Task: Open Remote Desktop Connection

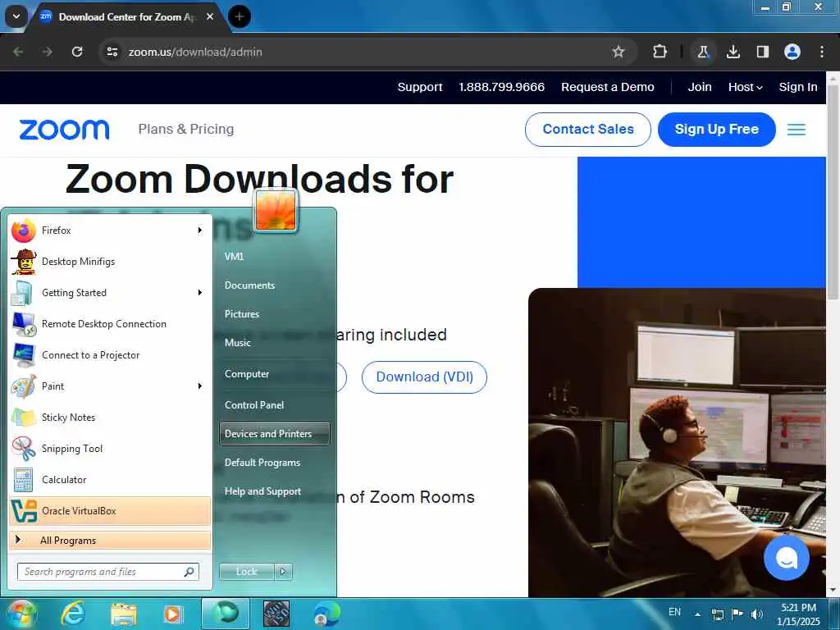Action: pos(110,323)
